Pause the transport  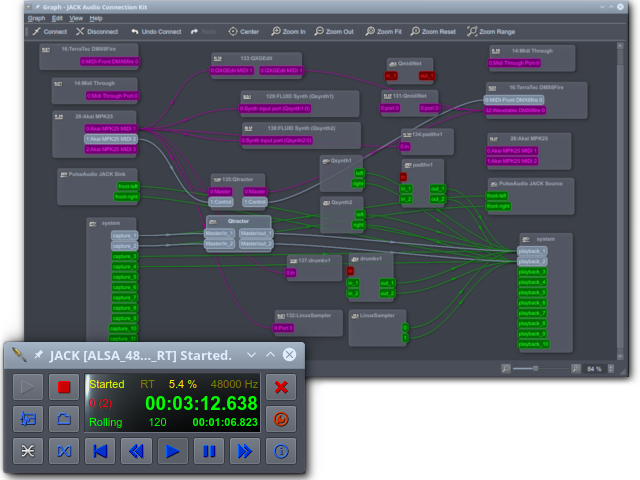[208, 451]
